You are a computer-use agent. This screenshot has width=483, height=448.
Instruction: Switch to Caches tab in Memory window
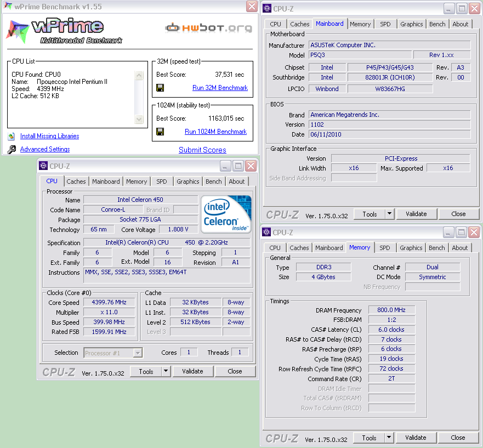(299, 248)
